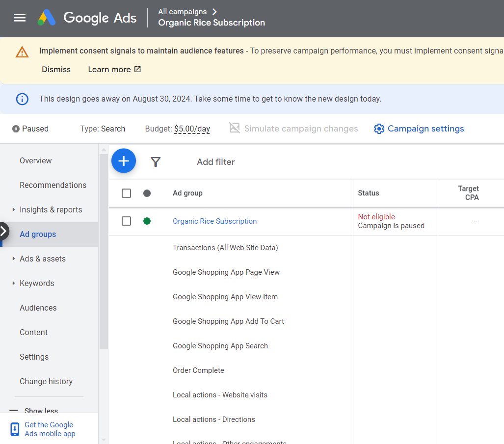Click the external link icon beside Learn more

137,69
